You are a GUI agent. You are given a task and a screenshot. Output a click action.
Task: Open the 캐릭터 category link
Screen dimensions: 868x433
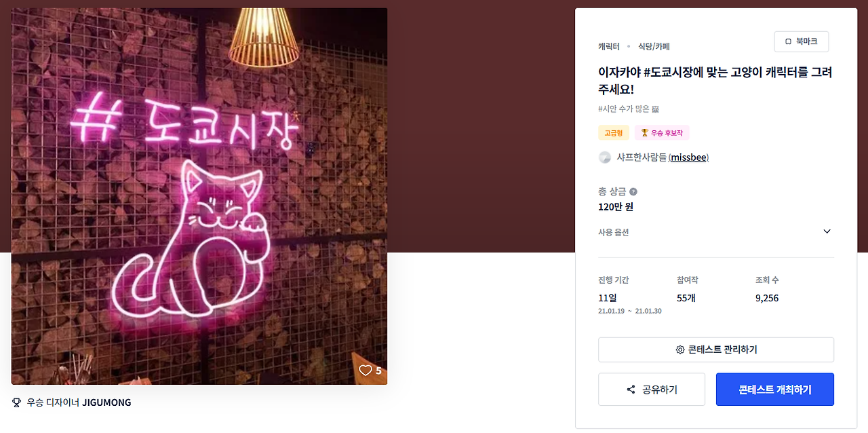(609, 47)
